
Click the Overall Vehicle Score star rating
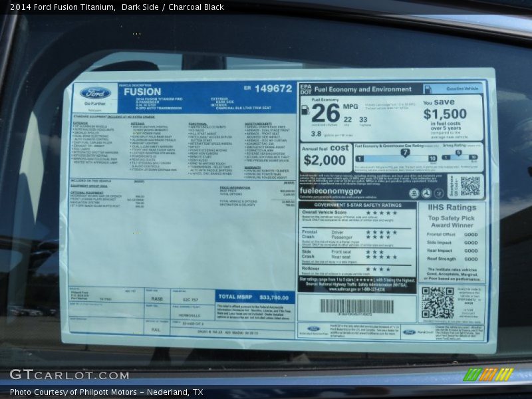pos(382,213)
